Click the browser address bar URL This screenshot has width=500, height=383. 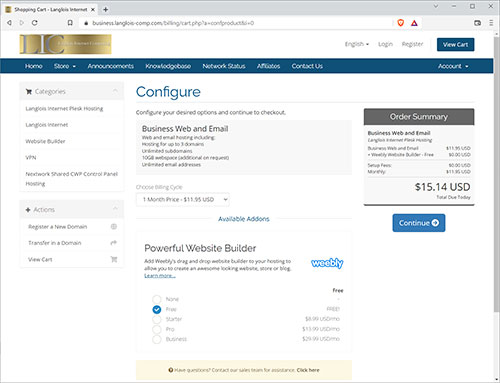(x=173, y=23)
